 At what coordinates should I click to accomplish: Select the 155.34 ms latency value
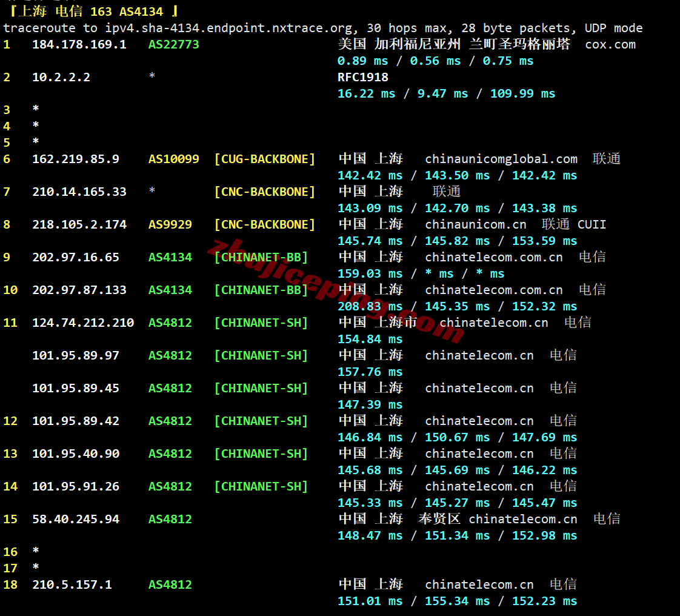457,601
